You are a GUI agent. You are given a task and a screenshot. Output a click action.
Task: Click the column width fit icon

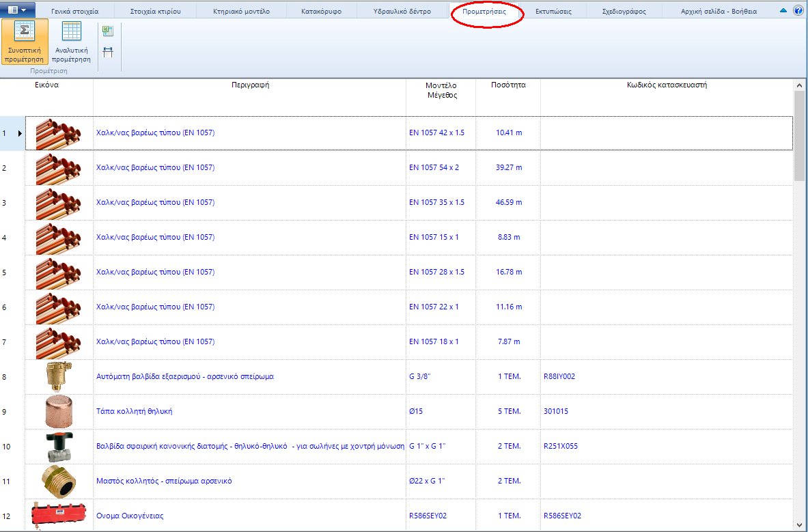pyautogui.click(x=108, y=52)
